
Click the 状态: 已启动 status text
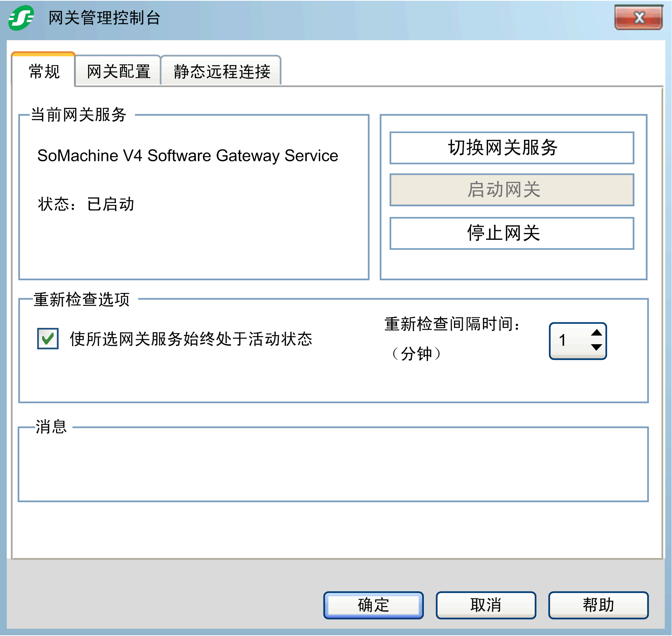coord(86,204)
